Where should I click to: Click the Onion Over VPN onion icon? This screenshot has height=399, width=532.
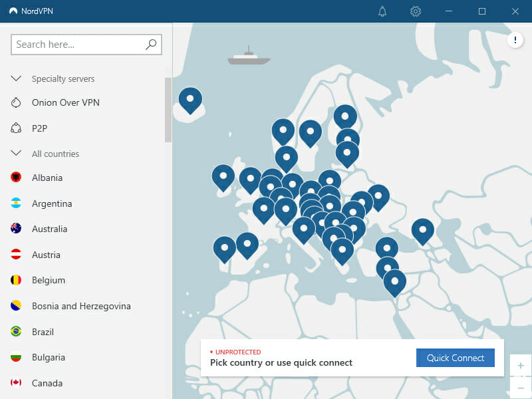point(16,102)
